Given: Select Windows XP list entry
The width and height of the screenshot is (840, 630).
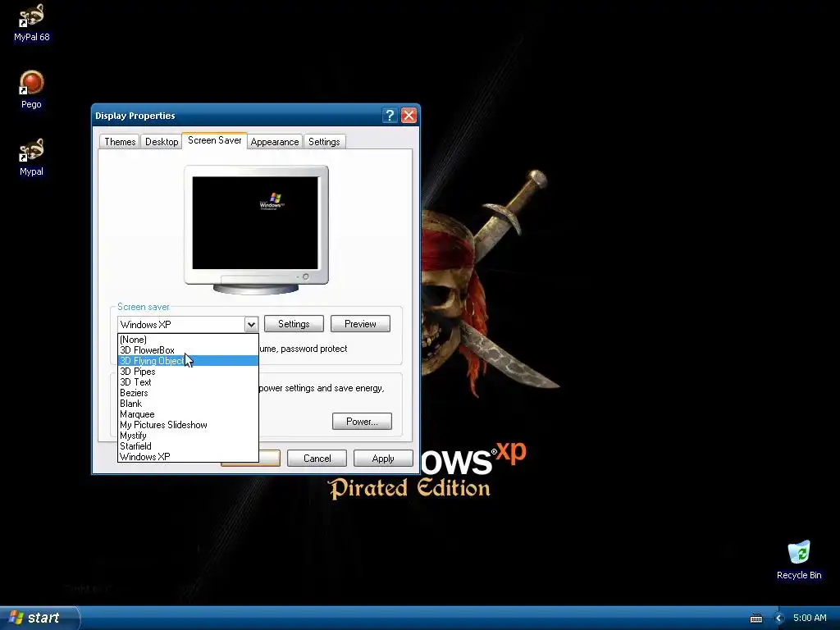Looking at the screenshot, I should pyautogui.click(x=188, y=456).
